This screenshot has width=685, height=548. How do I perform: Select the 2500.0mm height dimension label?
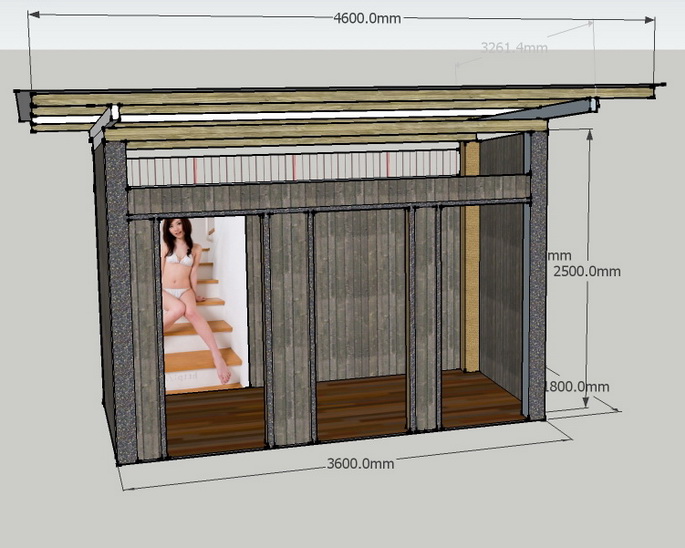click(586, 271)
